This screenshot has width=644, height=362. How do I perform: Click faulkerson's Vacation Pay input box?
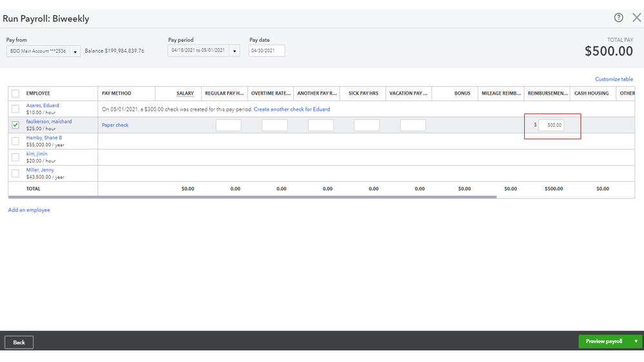pyautogui.click(x=413, y=125)
